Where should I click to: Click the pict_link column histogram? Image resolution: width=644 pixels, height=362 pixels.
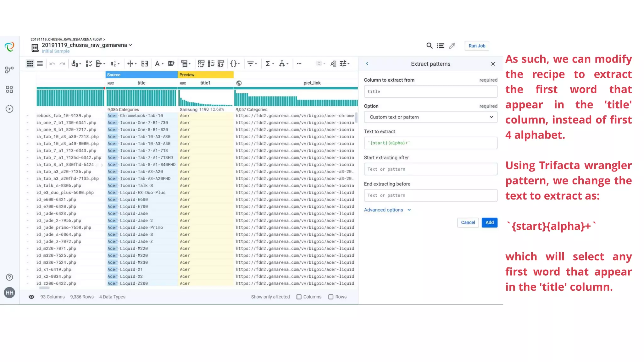(x=296, y=98)
